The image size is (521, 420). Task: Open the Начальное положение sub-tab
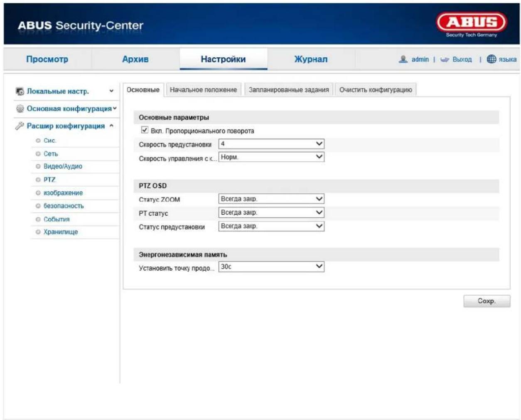(203, 90)
